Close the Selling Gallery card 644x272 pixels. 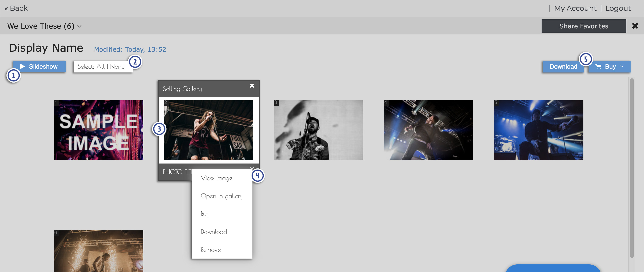click(x=252, y=86)
